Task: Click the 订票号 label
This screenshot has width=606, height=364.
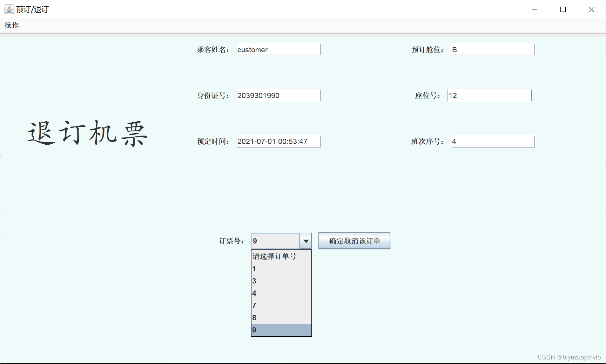Action: pyautogui.click(x=231, y=241)
